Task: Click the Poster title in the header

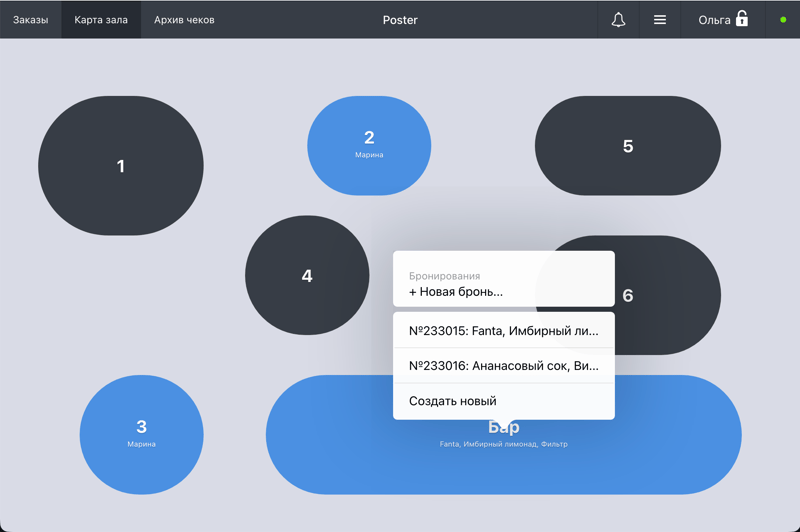Action: [x=400, y=20]
